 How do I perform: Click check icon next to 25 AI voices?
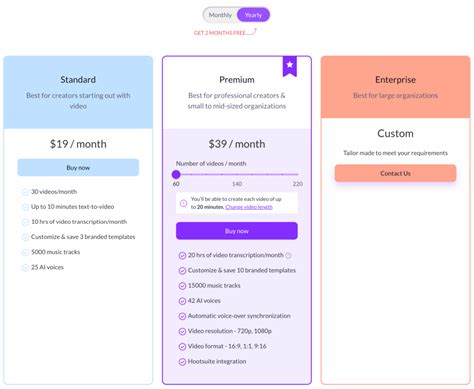(x=25, y=268)
